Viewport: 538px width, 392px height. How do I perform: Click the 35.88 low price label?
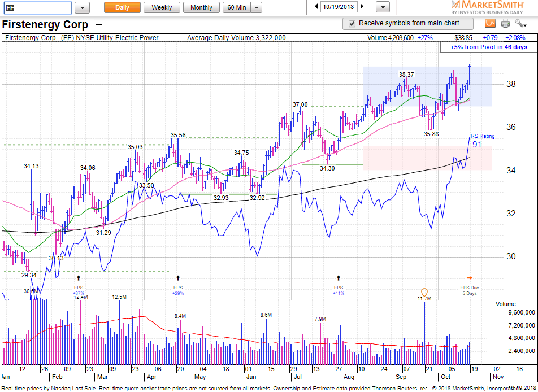coord(431,134)
